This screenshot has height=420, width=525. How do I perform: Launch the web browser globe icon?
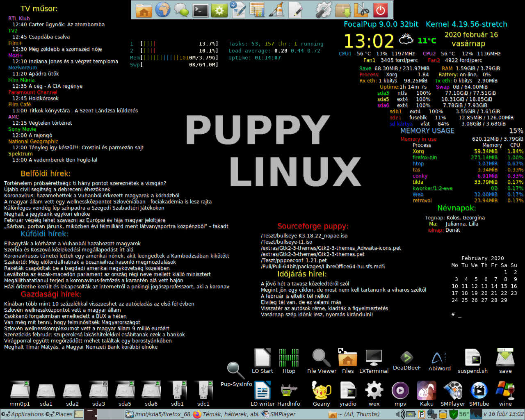[163, 10]
